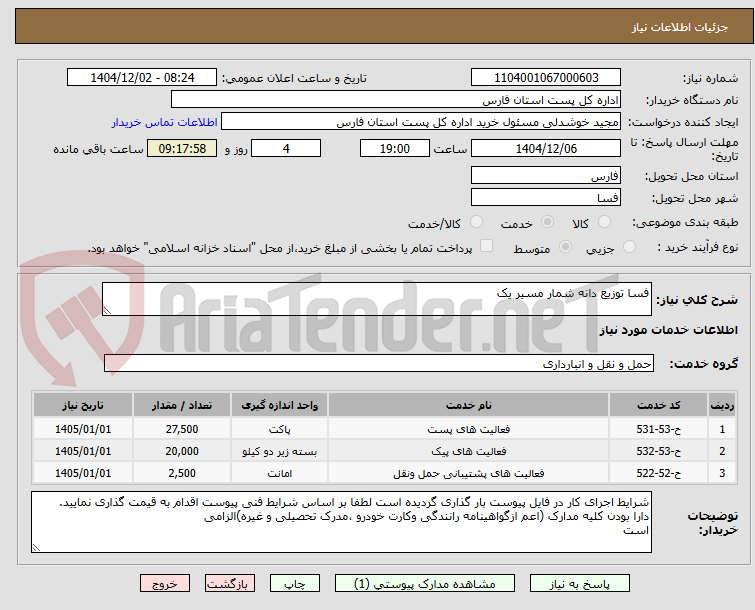Click the فعالیت های پست service name
Viewport: 755px width, 610px height.
(x=469, y=429)
